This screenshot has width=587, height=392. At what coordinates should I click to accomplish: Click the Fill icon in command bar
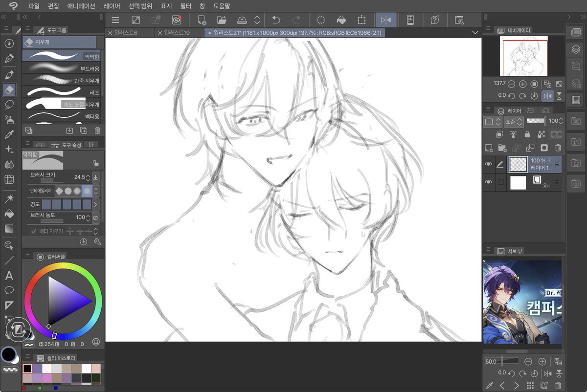click(341, 20)
